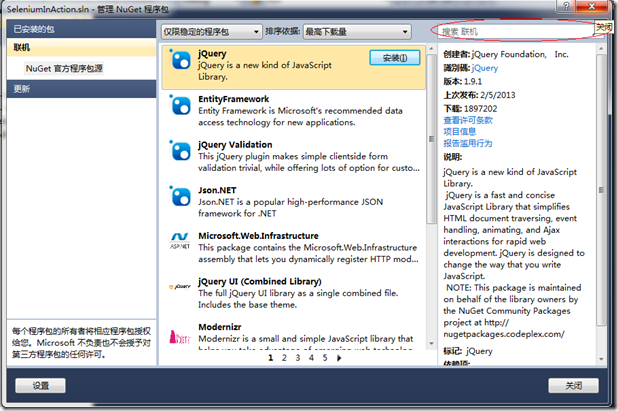The width and height of the screenshot is (618, 411).
Task: Click the jQuery package icon
Action: (x=181, y=60)
